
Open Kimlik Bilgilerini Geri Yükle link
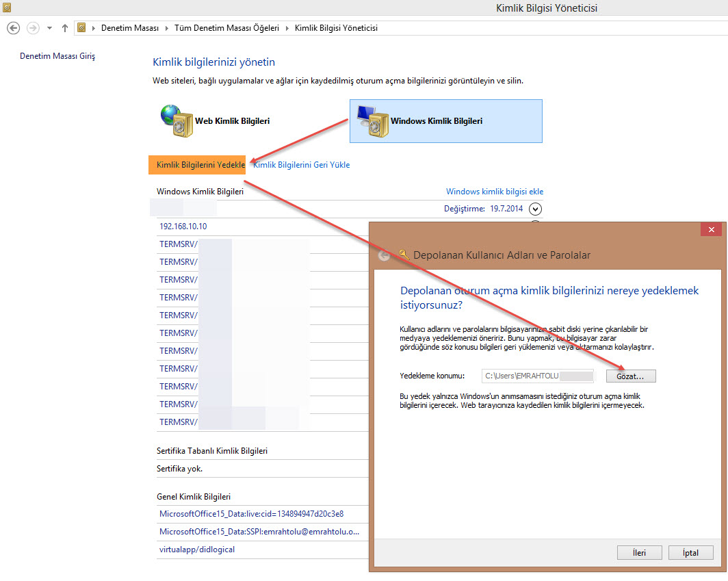click(x=302, y=165)
